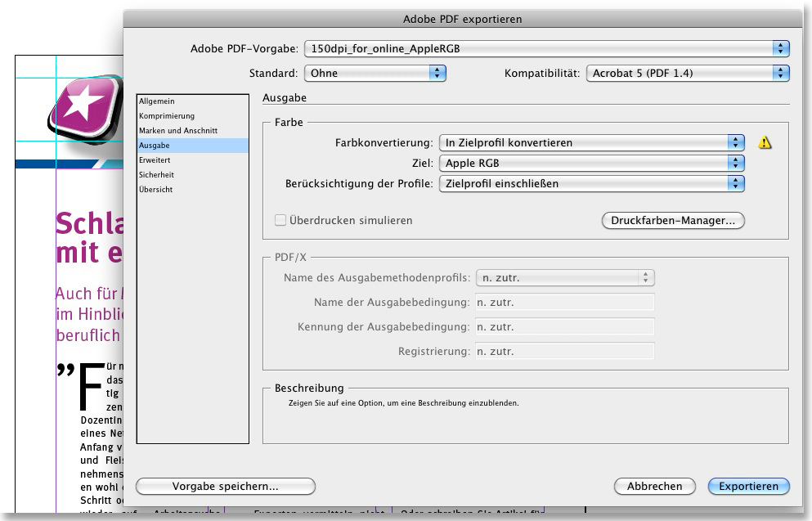Click the yellow warning icon beside Farbkonvertierung
Screen dimensions: 812x521
(765, 142)
